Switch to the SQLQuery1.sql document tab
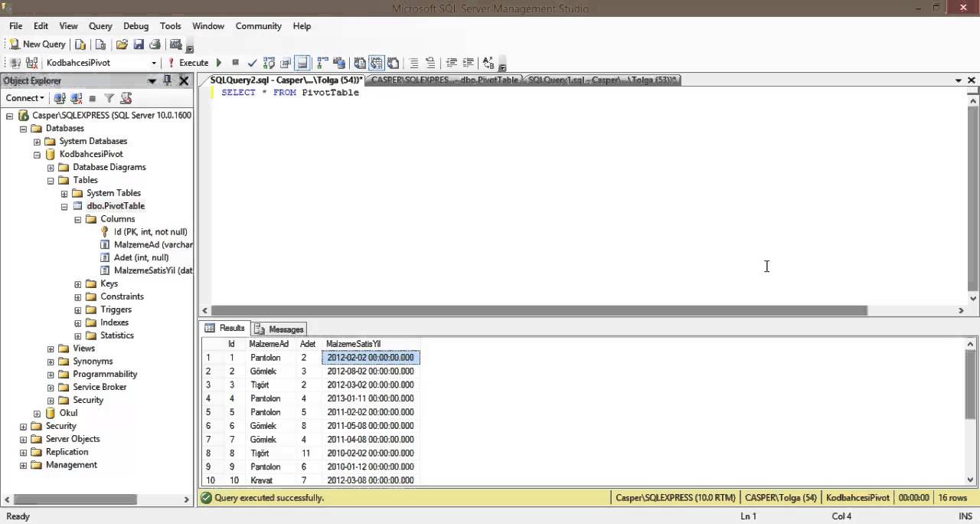Screen dimensions: 980x524 (602, 80)
